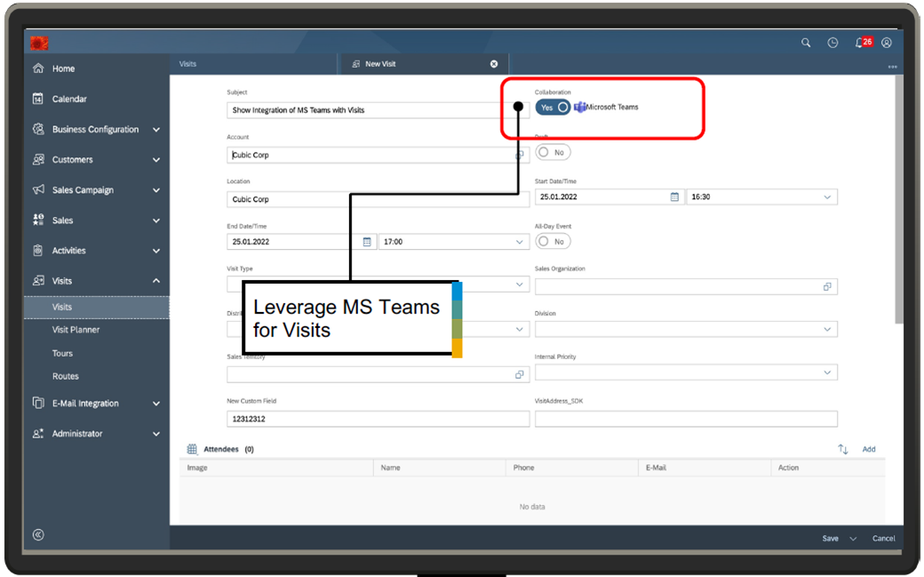The image size is (924, 577).
Task: Collapse sidebar with bottom arrow icon
Action: [38, 535]
